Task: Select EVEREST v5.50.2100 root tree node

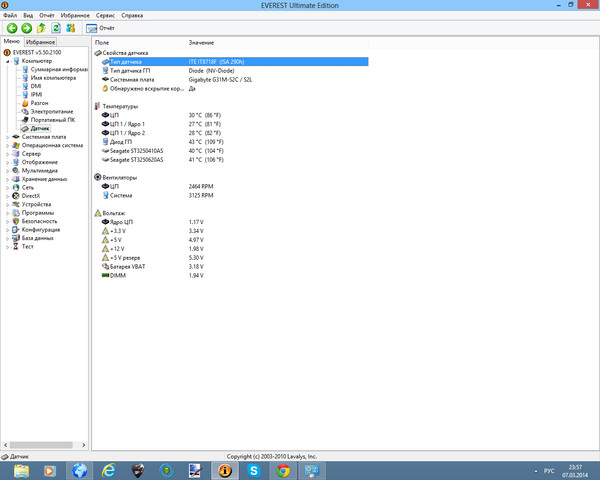Action: [37, 52]
